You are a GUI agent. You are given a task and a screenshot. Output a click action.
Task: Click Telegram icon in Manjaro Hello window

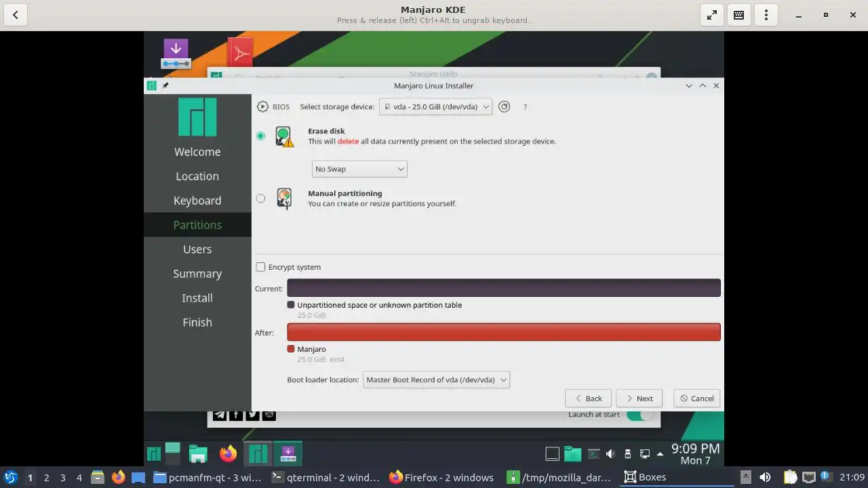(x=220, y=414)
